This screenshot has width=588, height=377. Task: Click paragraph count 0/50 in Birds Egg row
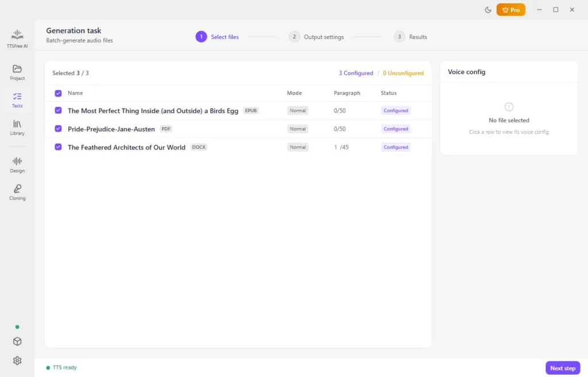(340, 110)
